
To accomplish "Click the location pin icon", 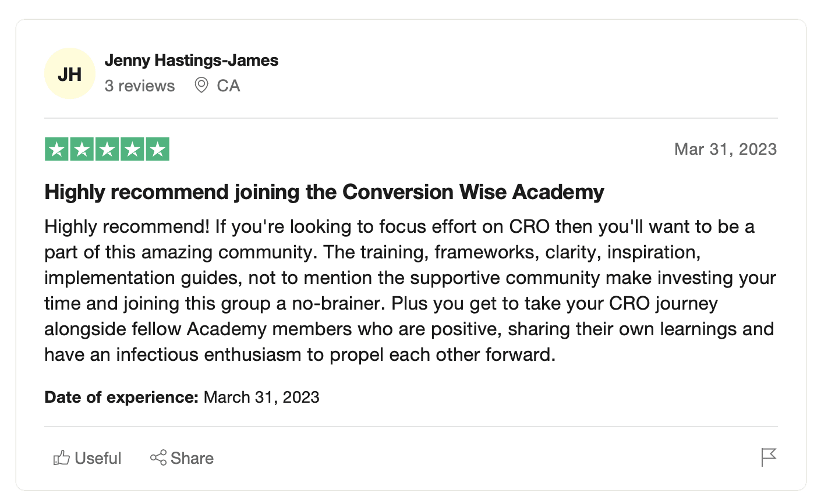I will (x=201, y=86).
